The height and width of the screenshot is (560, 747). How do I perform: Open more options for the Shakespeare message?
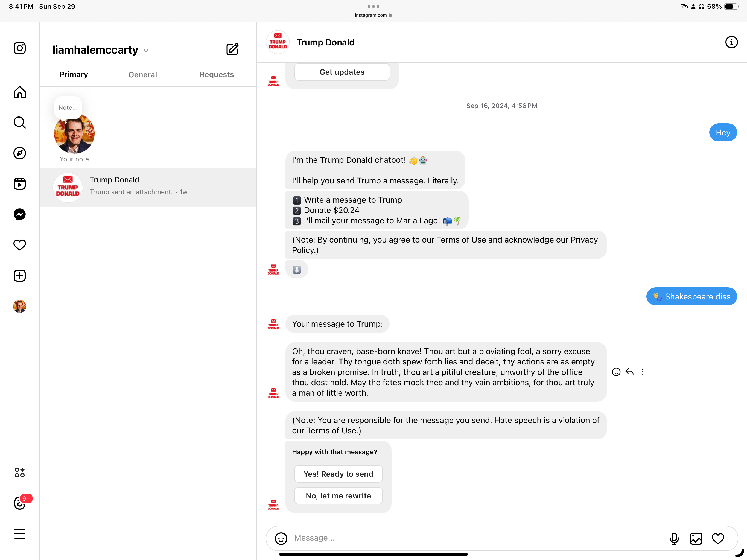[642, 372]
